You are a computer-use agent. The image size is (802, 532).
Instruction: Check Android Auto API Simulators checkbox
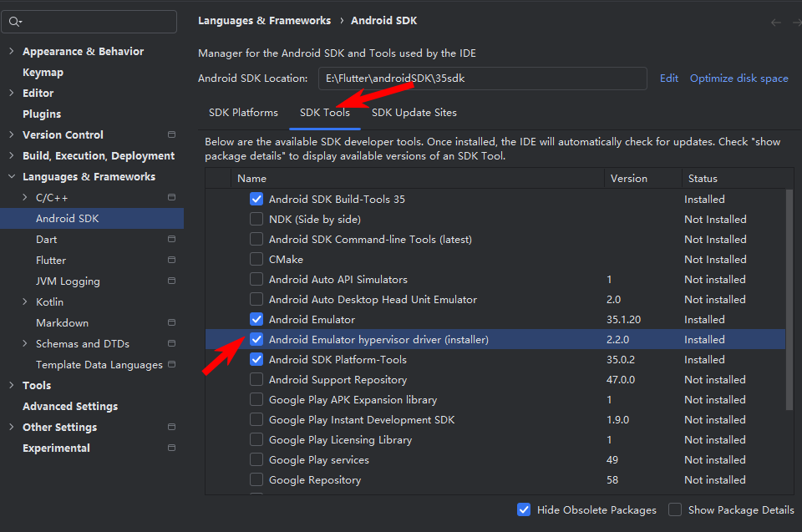point(256,279)
